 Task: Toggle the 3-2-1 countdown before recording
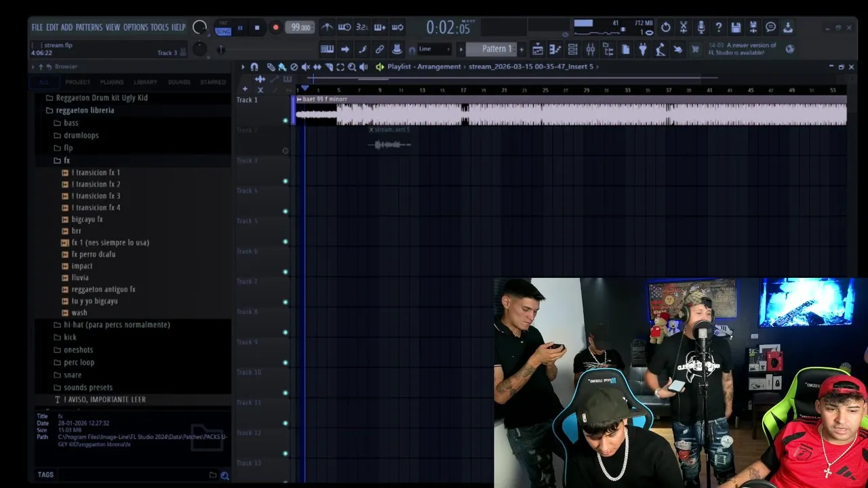click(362, 27)
